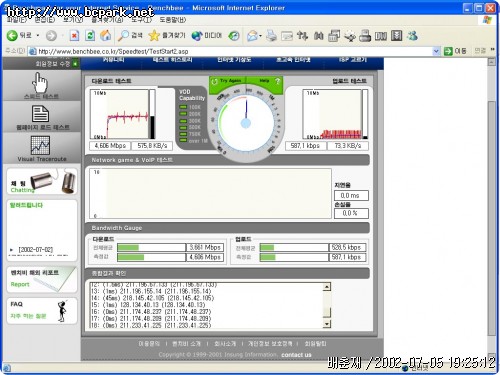The height and width of the screenshot is (375, 500).
Task: Click the address bar URL field
Action: click(233, 51)
